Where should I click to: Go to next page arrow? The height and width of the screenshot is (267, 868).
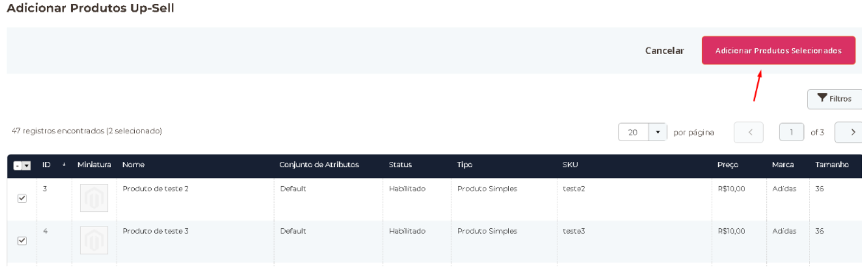852,133
